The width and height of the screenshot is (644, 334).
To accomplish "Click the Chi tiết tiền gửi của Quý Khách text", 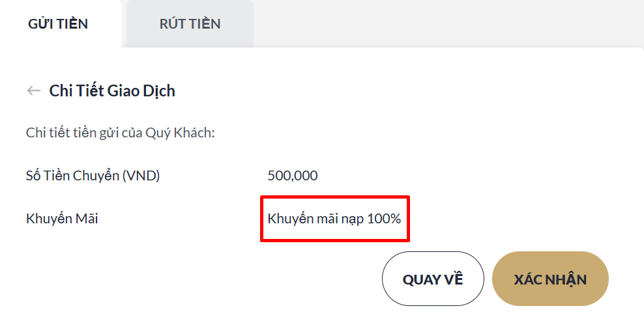I will [121, 133].
